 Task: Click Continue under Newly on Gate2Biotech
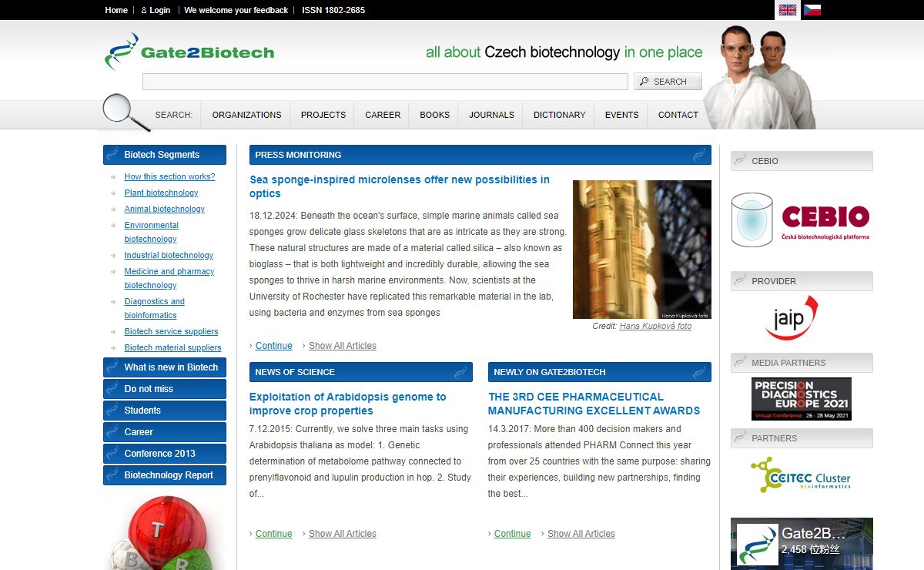coord(512,534)
